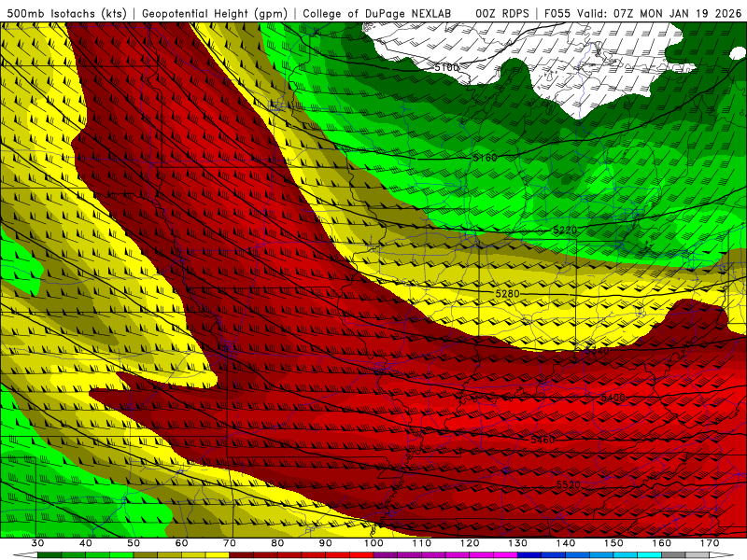
Task: Click the 5400 height contour label
Action: coord(613,398)
